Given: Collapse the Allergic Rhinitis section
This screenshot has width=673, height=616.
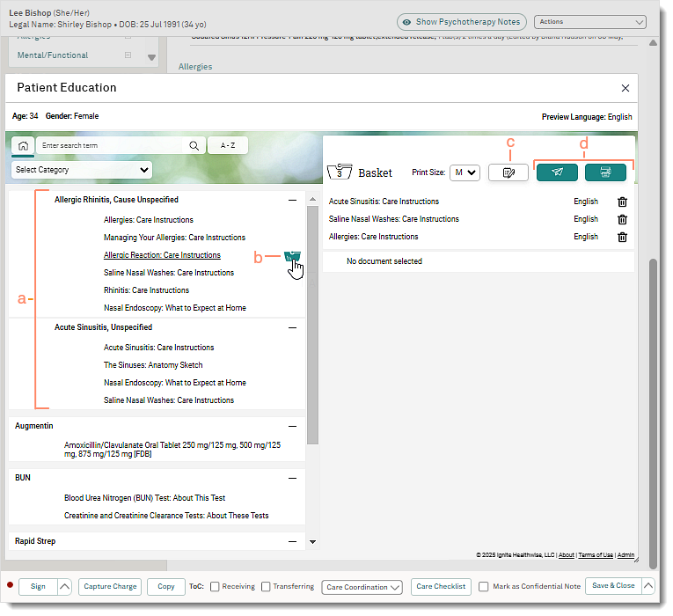Looking at the screenshot, I should [x=292, y=201].
